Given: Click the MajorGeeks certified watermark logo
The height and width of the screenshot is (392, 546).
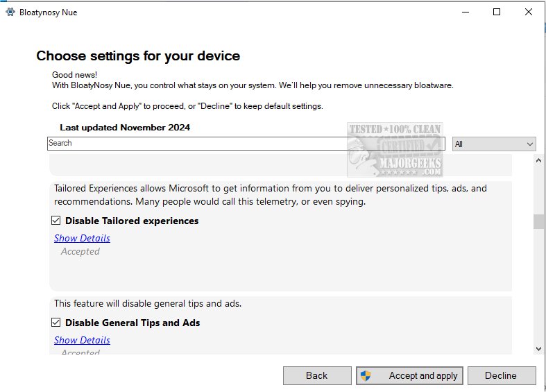Looking at the screenshot, I should click(395, 149).
